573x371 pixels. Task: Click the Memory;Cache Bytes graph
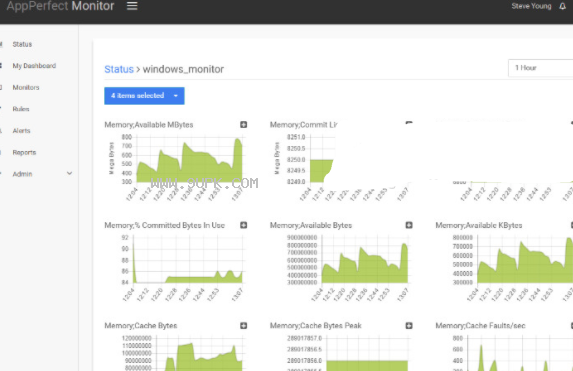[200, 353]
